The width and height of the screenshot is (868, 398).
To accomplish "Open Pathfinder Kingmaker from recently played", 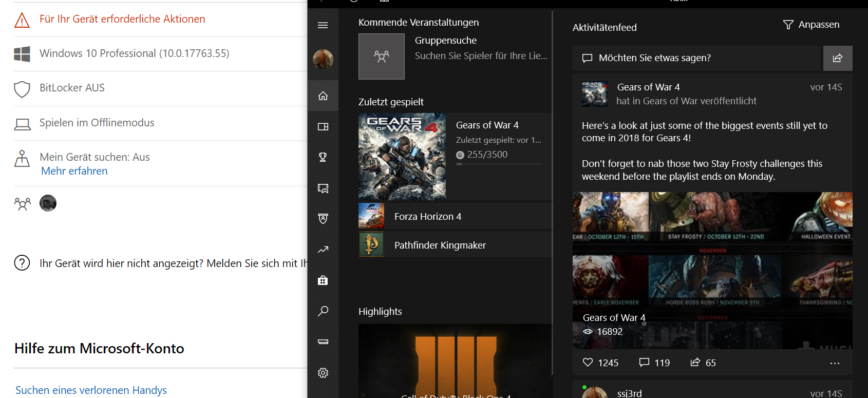I will (455, 245).
